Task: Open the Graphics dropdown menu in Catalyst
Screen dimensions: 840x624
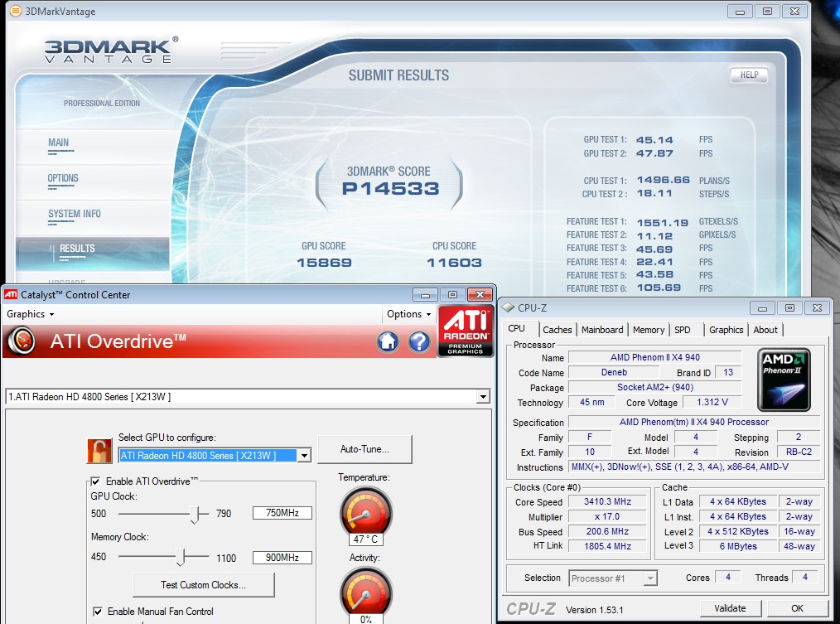Action: [x=31, y=314]
